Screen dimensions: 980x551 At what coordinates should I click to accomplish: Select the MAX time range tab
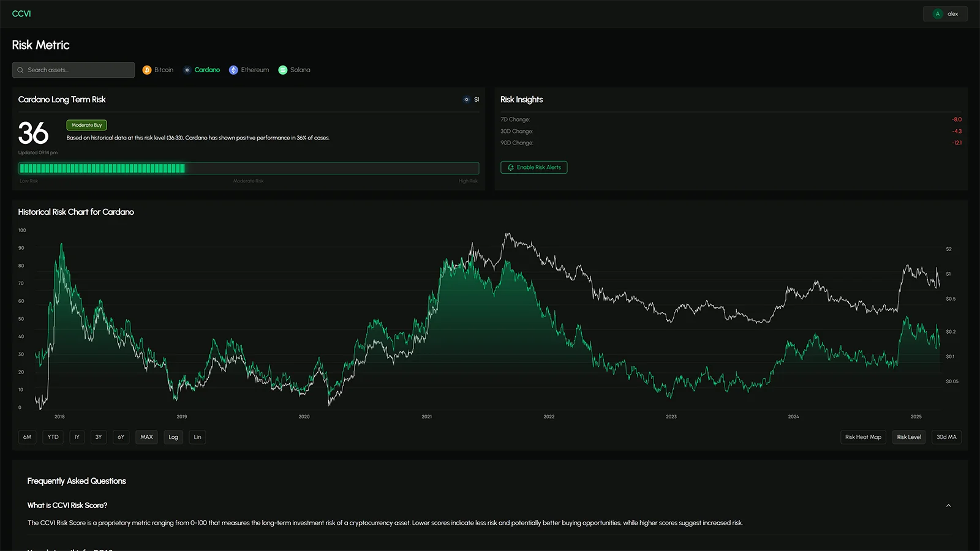(146, 437)
